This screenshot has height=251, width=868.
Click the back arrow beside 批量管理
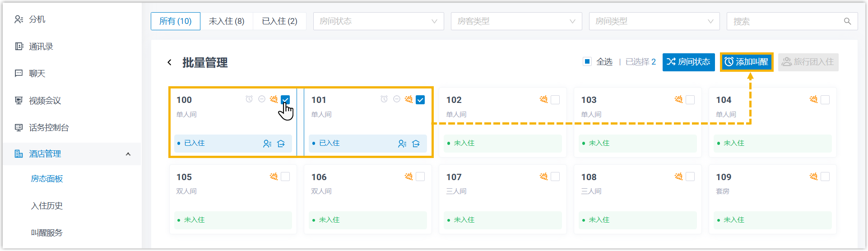170,62
